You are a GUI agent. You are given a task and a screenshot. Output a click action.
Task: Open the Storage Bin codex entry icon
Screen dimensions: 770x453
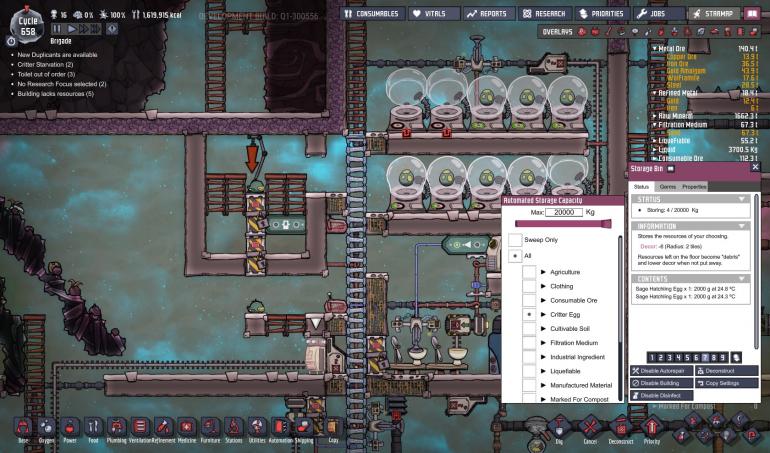click(671, 169)
